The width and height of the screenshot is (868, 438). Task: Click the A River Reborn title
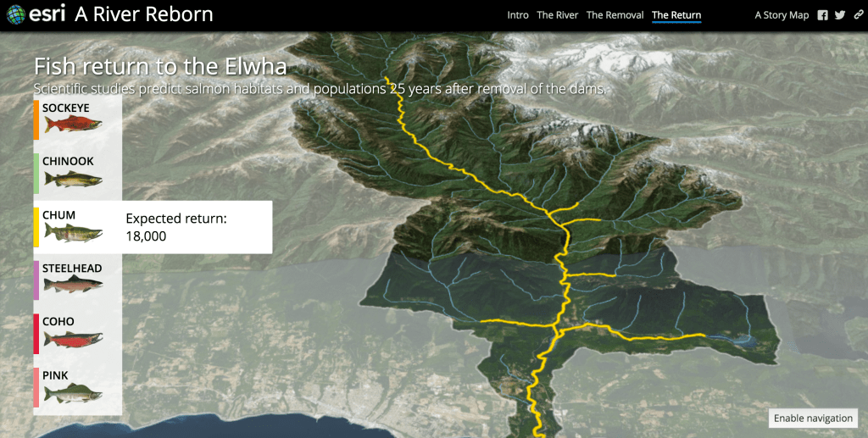(144, 14)
